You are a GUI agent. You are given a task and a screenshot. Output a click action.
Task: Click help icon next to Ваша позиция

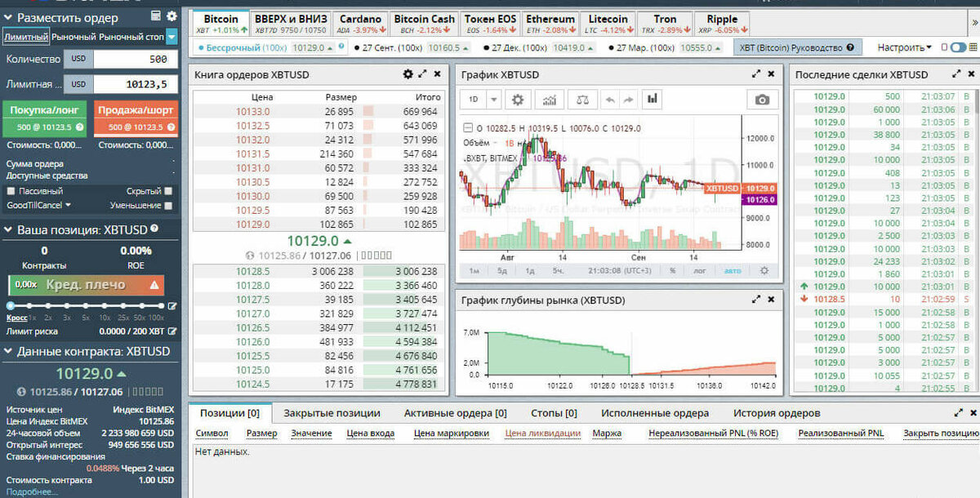point(154,230)
